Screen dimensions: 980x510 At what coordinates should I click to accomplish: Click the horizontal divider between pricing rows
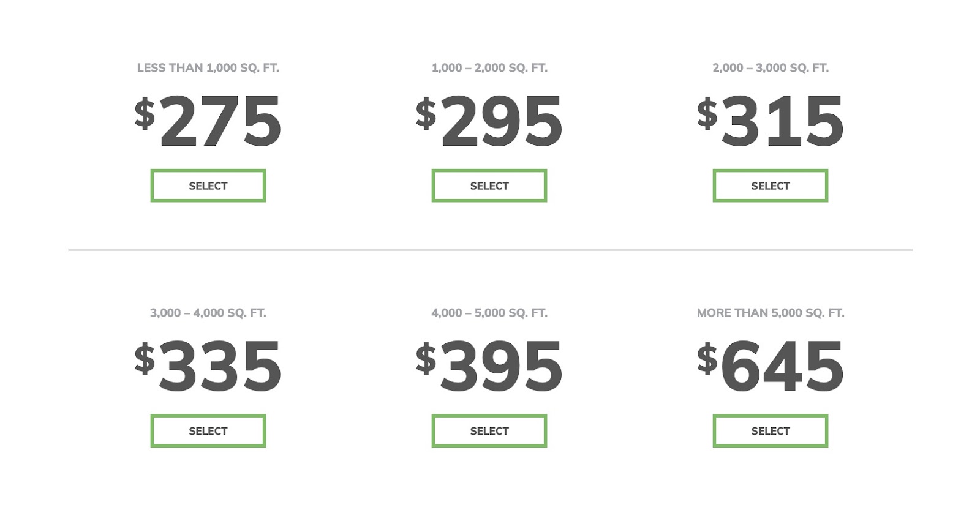491,250
